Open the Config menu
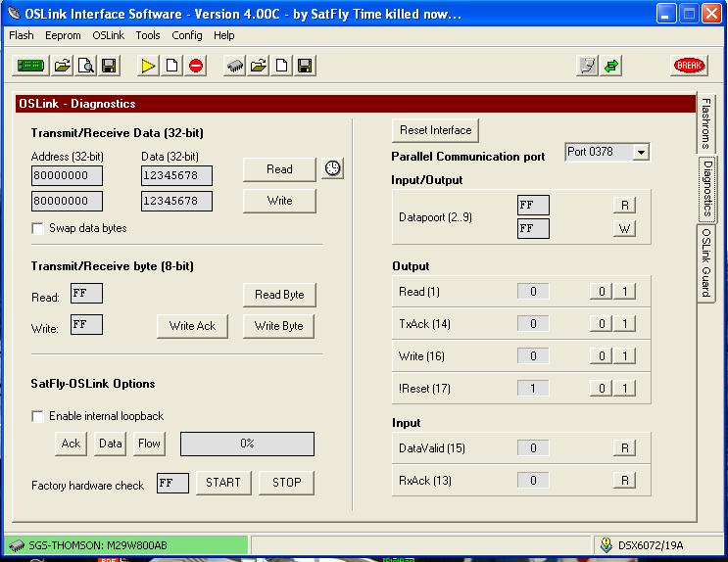 (x=187, y=35)
